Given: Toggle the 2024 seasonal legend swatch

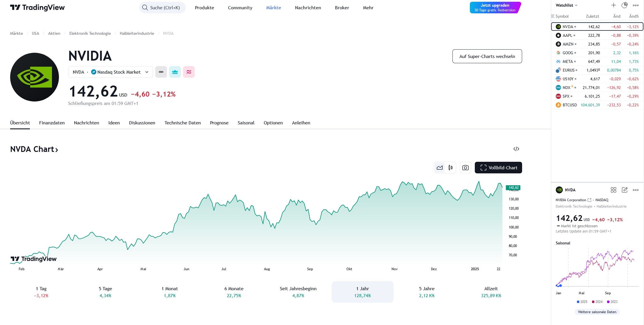Looking at the screenshot, I should [x=593, y=302].
